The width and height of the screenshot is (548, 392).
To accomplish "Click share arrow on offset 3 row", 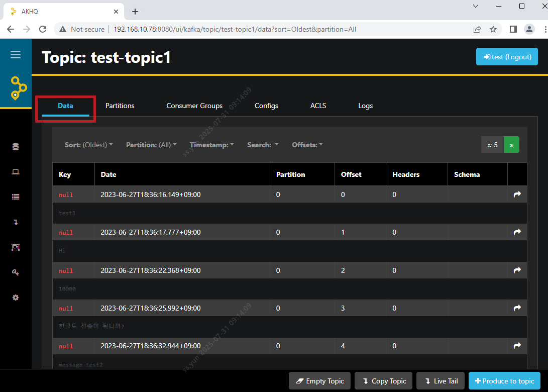I will tap(517, 308).
